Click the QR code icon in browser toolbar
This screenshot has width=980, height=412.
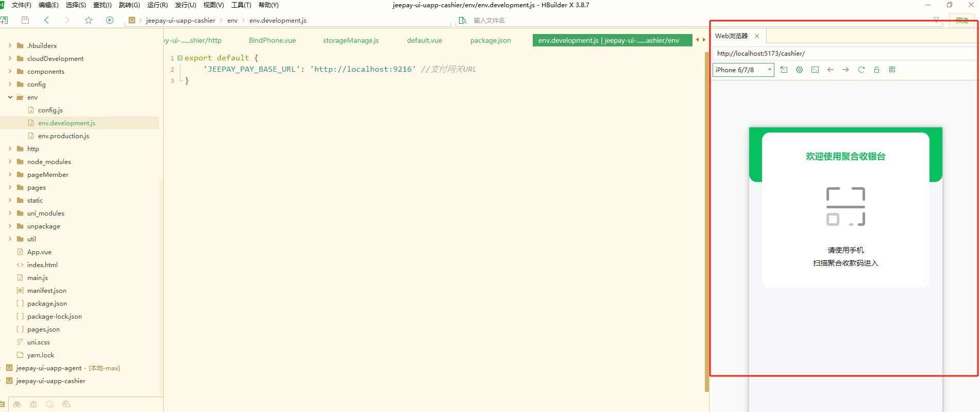click(x=892, y=70)
